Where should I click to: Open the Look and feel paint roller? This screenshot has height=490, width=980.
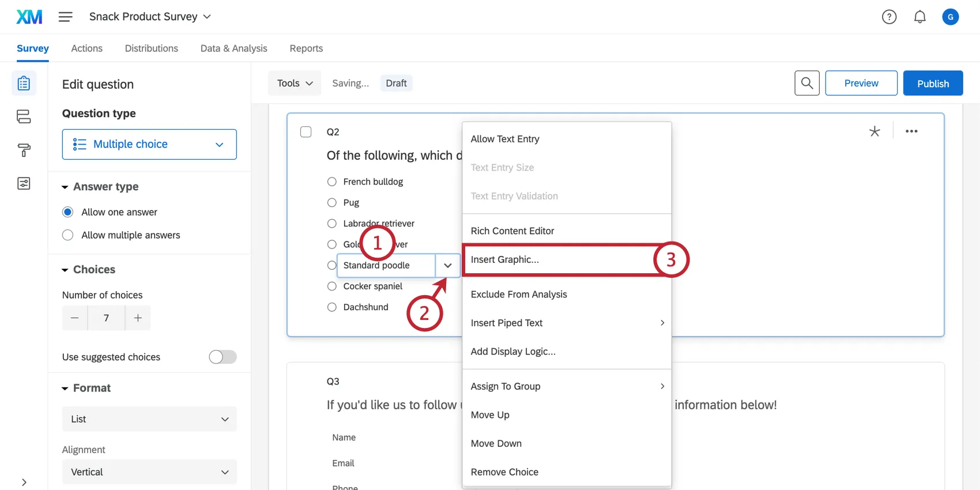24,150
